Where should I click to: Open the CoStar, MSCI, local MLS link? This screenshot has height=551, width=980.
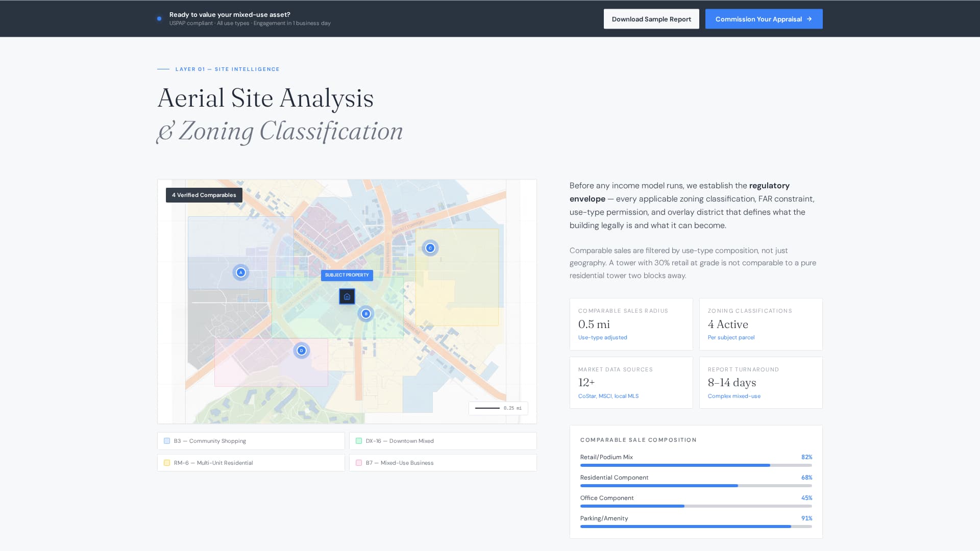(x=608, y=395)
